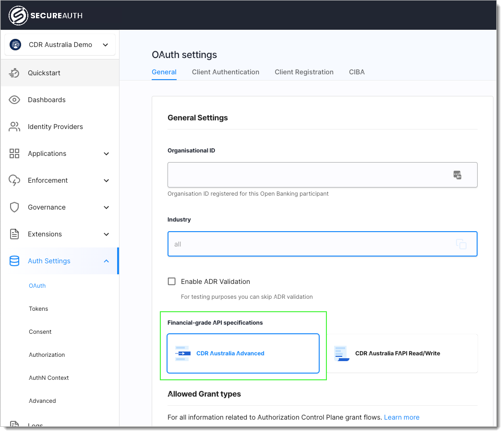Open the Advanced submenu item
The image size is (504, 434).
tap(42, 401)
